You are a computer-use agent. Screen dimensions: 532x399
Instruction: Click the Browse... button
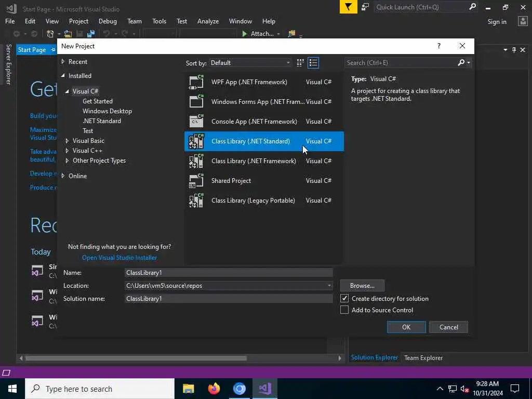(x=362, y=286)
